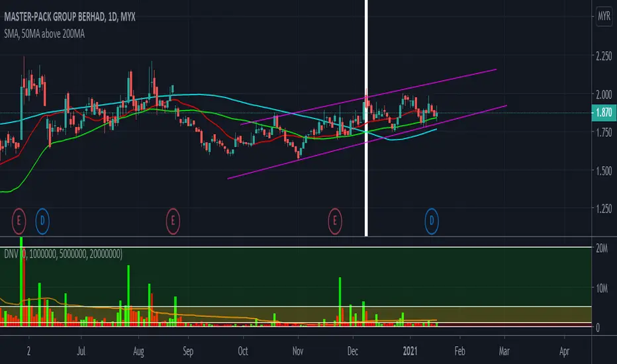Click the tallest green volume bar in June
Image resolution: width=617 pixels, height=364 pixels.
21,281
